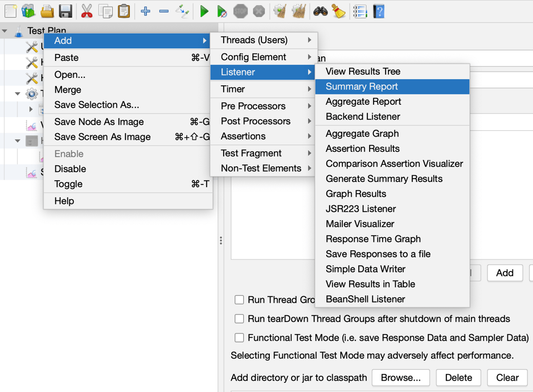Delete the selected classpath entry
Screen dimensions: 533x392
458,377
